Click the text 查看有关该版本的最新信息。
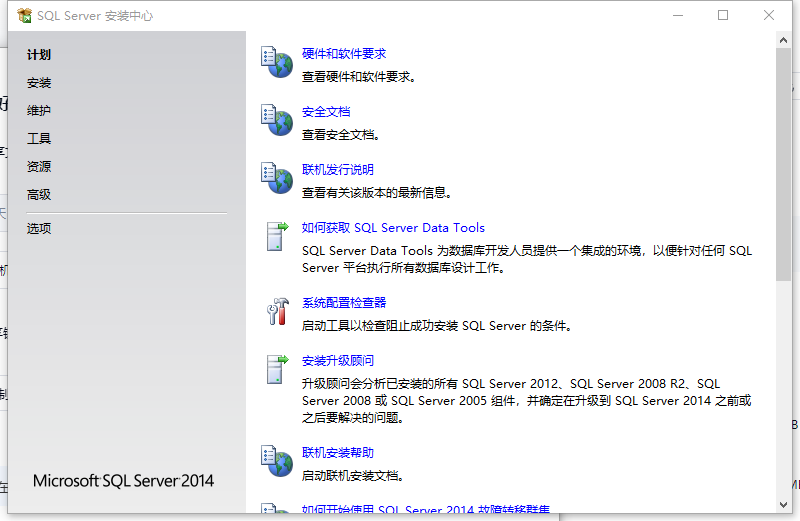This screenshot has width=800, height=521. point(377,193)
